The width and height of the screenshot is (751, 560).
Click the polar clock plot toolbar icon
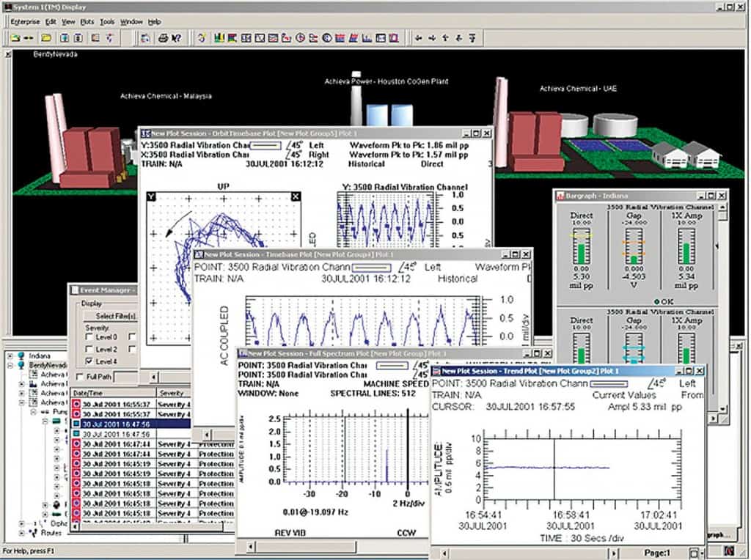tap(299, 37)
